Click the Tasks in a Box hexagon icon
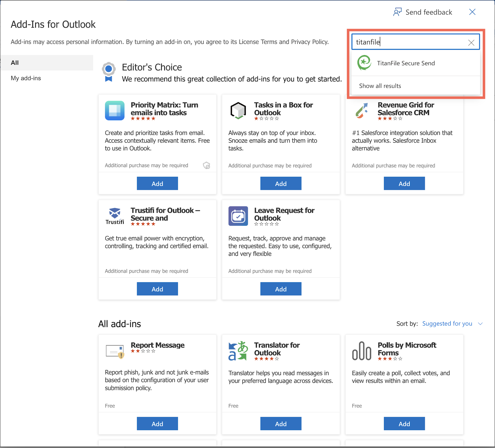 pyautogui.click(x=238, y=110)
